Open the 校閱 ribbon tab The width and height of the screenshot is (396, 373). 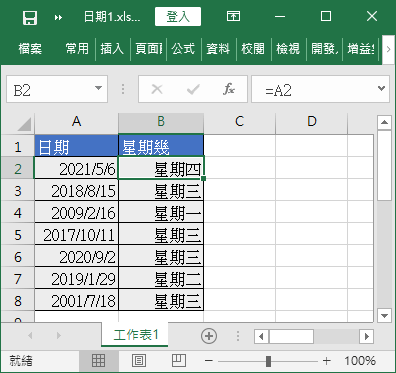pos(253,49)
